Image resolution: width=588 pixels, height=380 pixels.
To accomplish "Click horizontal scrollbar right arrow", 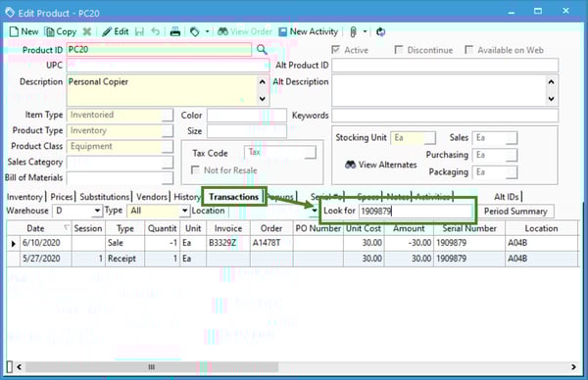I will (x=573, y=367).
